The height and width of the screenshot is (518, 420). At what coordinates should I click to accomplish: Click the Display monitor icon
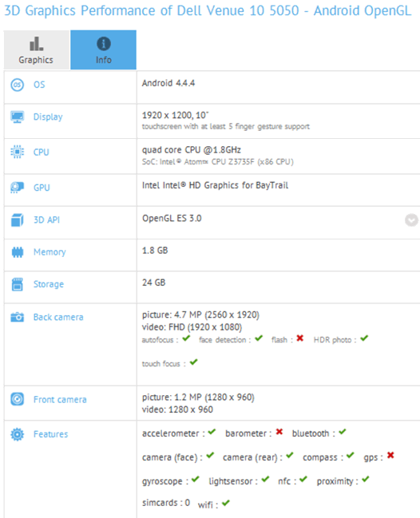18,117
